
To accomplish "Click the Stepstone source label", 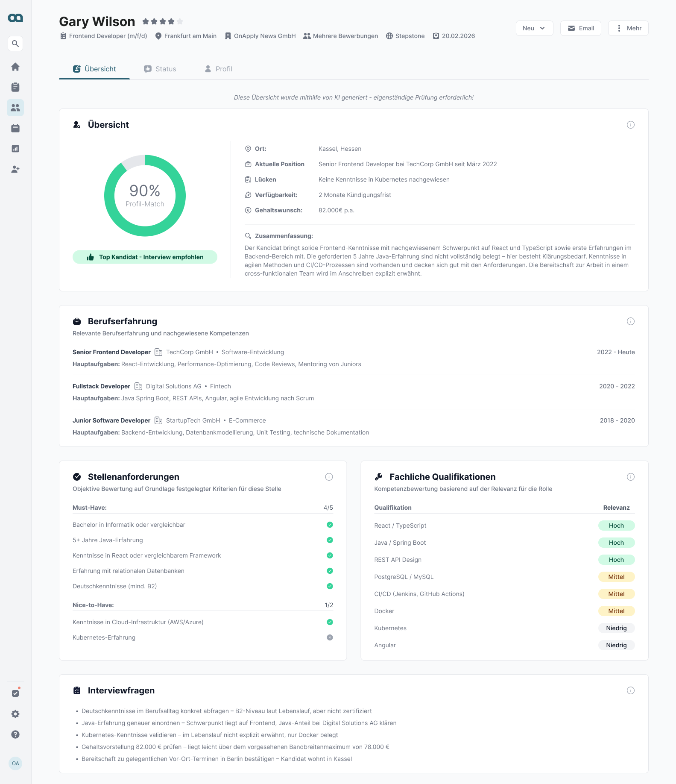I will (x=405, y=36).
